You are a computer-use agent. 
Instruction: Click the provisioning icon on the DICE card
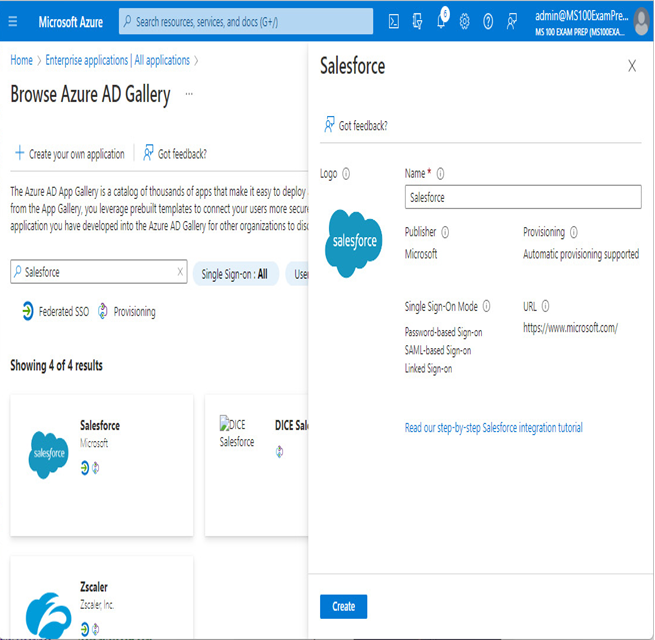[279, 452]
